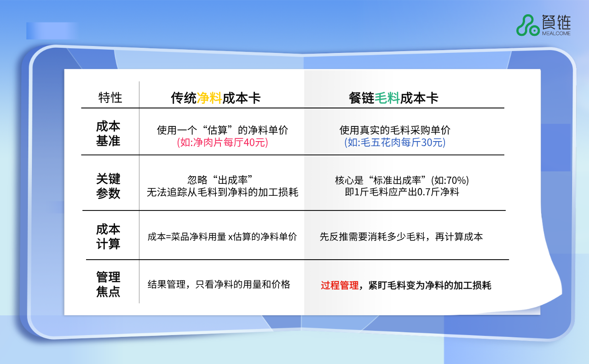Click the 使用真实的毛料采购单价 text
Image resolution: width=589 pixels, height=364 pixels.
point(395,130)
